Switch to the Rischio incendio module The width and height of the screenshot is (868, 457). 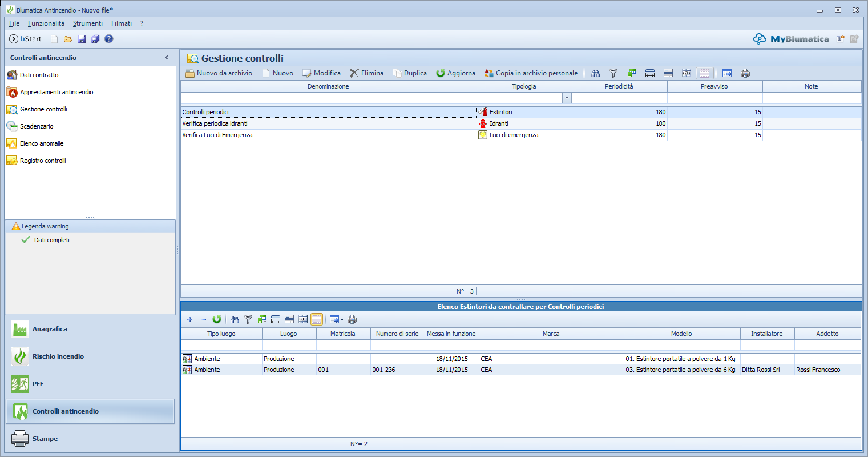pyautogui.click(x=90, y=356)
